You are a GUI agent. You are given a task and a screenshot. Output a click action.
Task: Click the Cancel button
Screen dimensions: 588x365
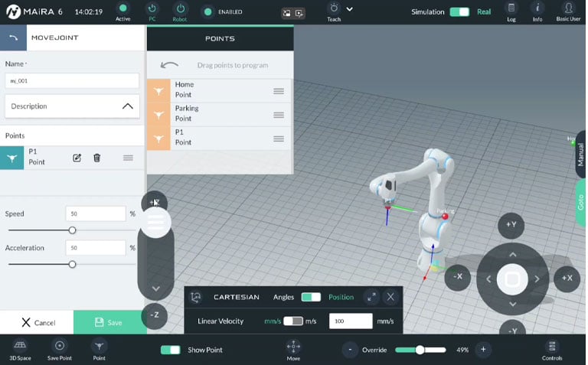37,322
